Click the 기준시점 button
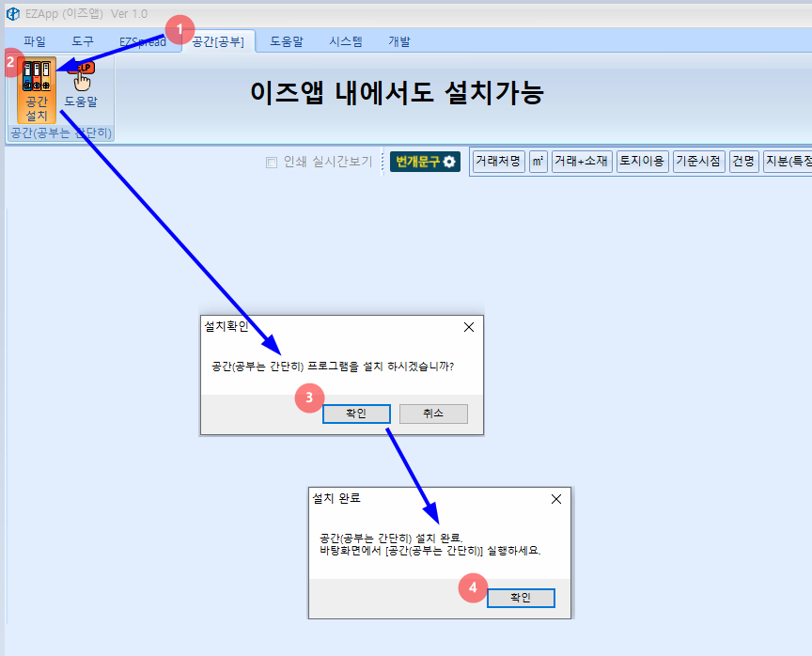The image size is (812, 656). 698,162
